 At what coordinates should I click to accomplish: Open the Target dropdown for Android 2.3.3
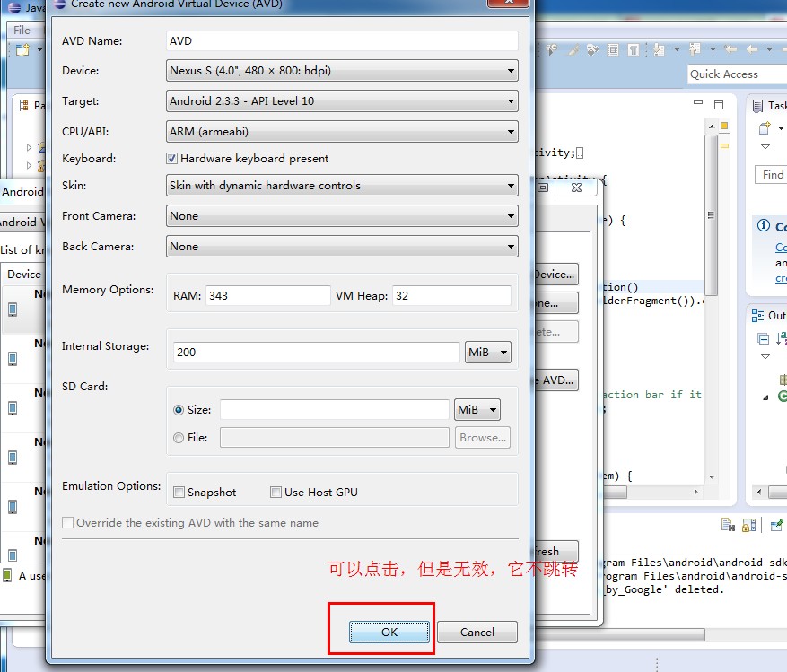pyautogui.click(x=342, y=101)
